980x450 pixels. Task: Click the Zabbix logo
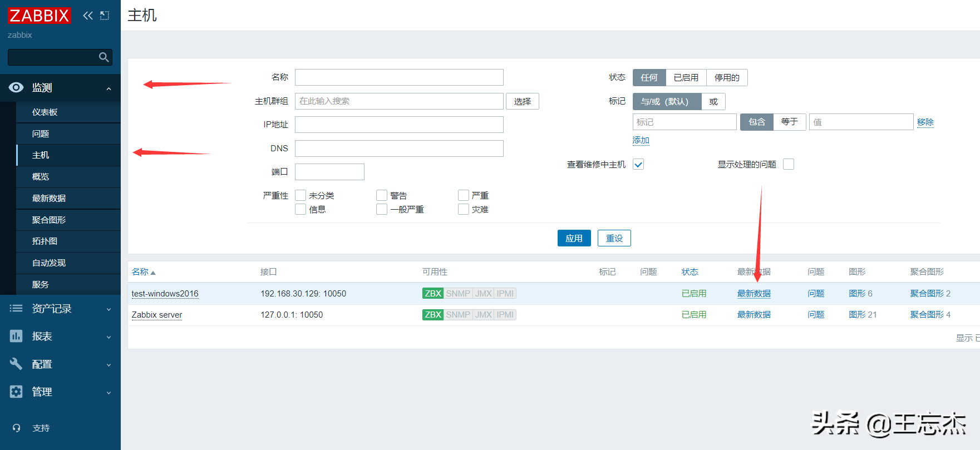pyautogui.click(x=39, y=16)
